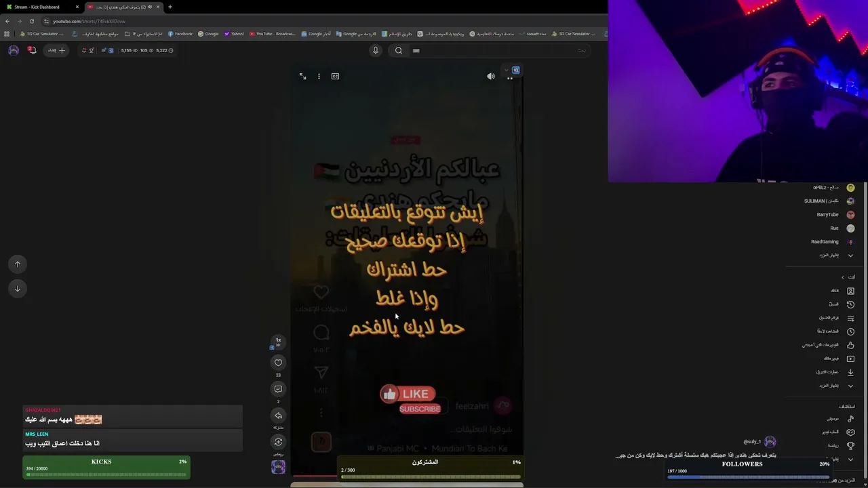
Task: Open watch History in sidebar
Action: click(841, 304)
